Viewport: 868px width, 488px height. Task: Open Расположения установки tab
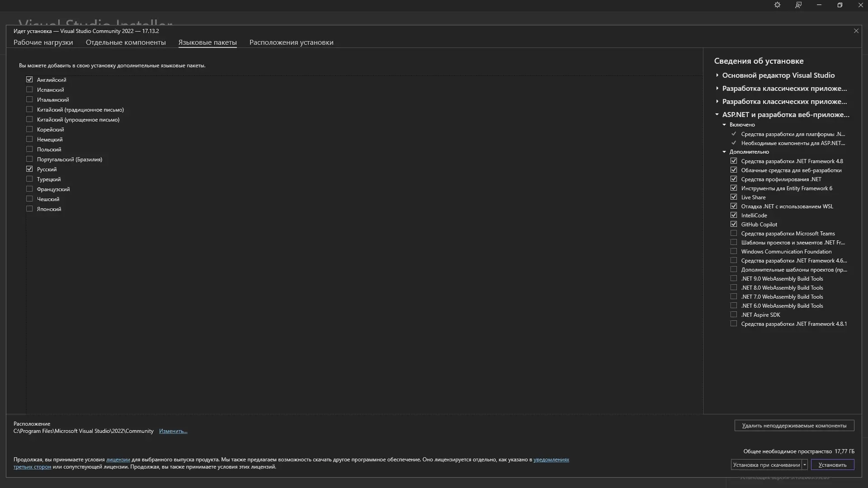pos(291,42)
